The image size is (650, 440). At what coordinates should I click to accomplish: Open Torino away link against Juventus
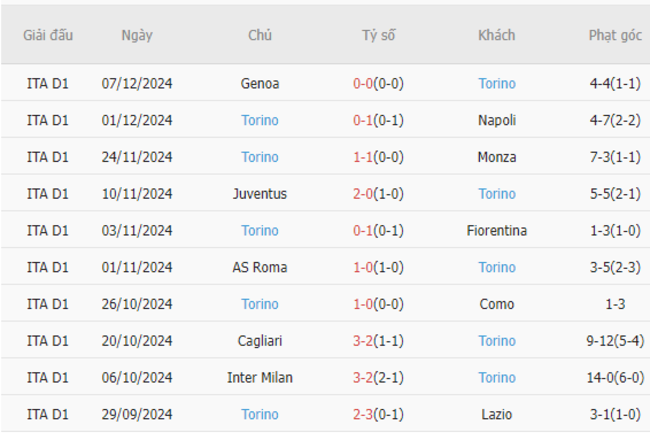pyautogui.click(x=497, y=194)
